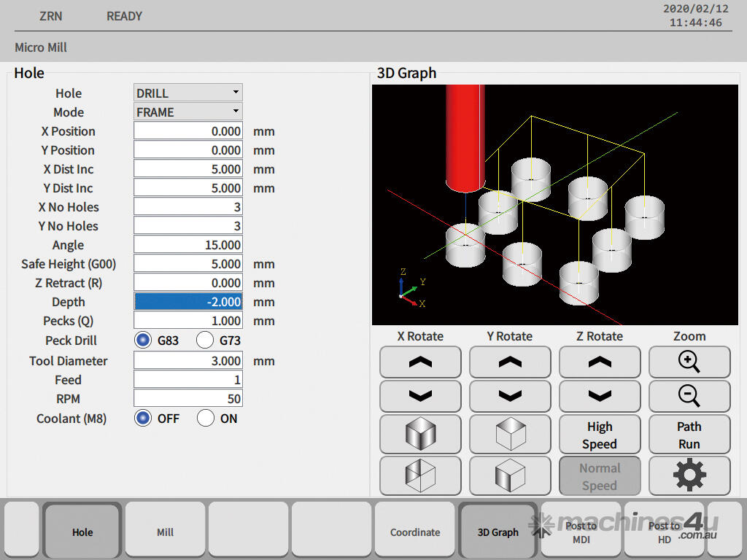Viewport: 747px width, 560px height.
Task: Zoom out with the minus magnifier
Action: tap(689, 396)
